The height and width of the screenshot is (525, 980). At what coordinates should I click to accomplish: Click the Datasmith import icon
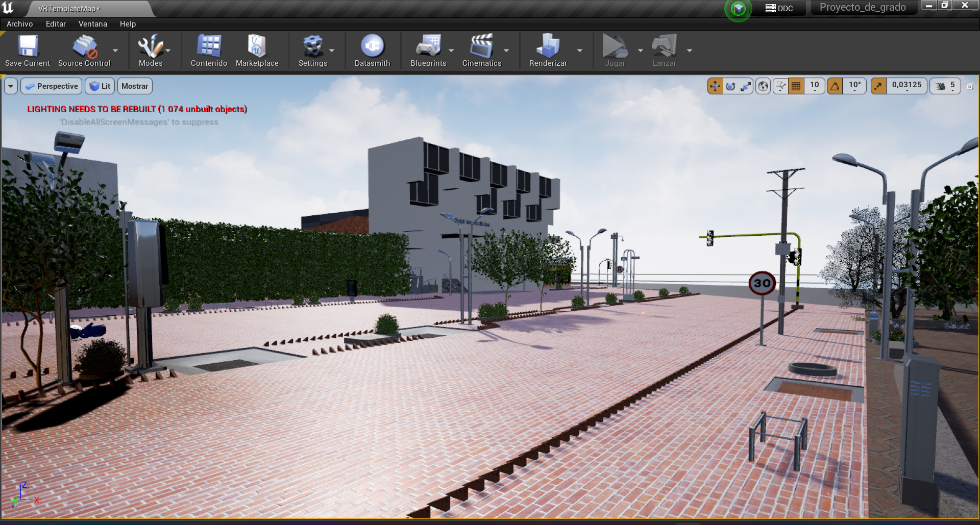coord(372,51)
